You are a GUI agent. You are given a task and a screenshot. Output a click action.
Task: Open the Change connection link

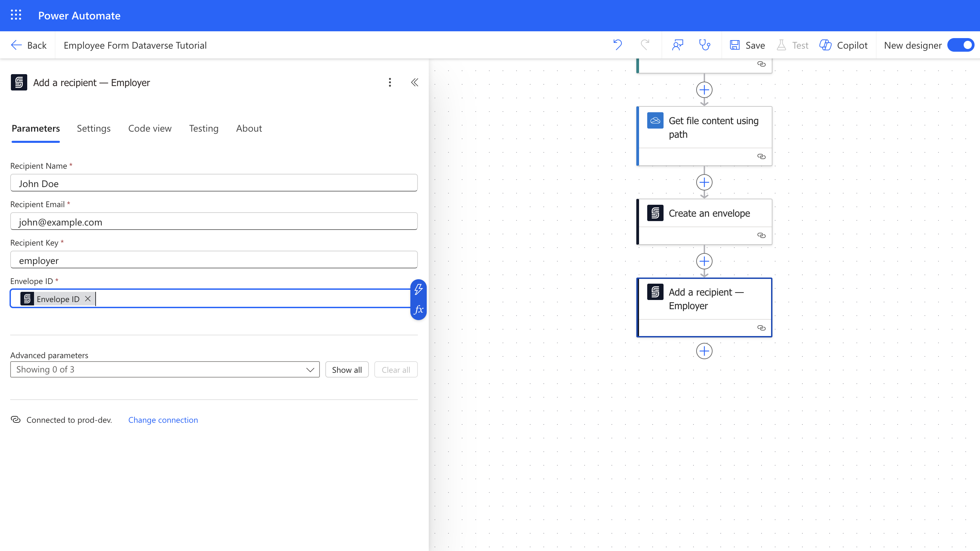(163, 420)
